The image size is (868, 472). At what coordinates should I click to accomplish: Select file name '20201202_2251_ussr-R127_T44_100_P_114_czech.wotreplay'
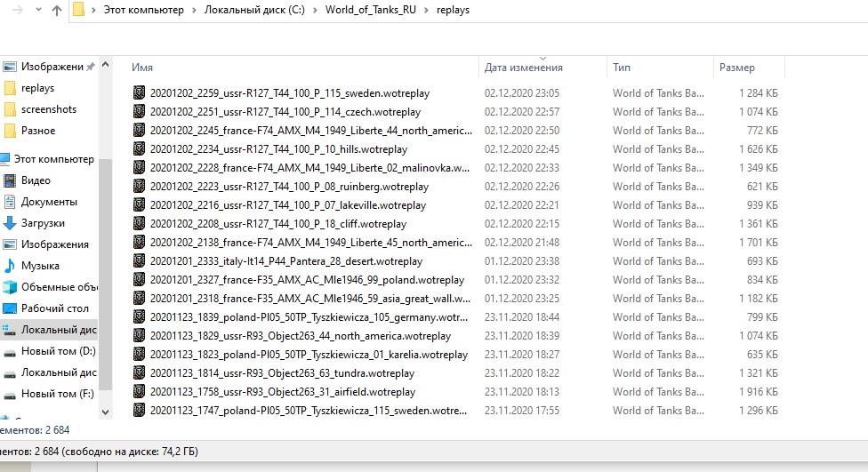[285, 112]
